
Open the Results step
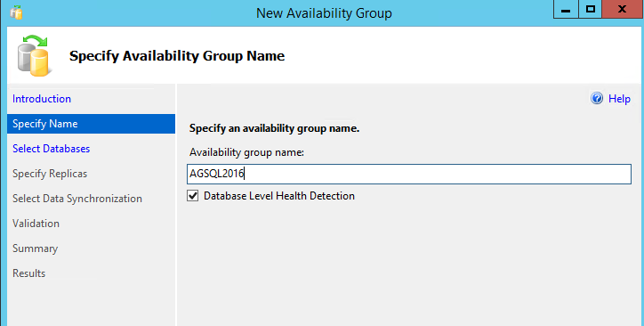pos(28,273)
